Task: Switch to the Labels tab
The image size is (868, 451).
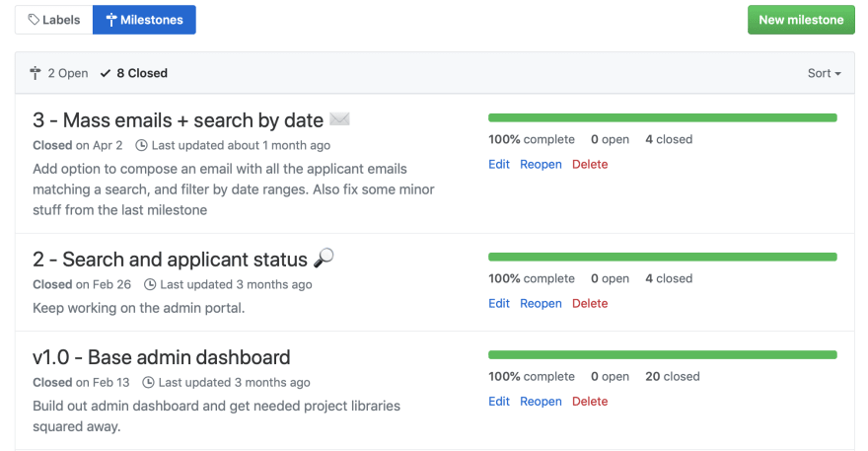Action: [53, 20]
